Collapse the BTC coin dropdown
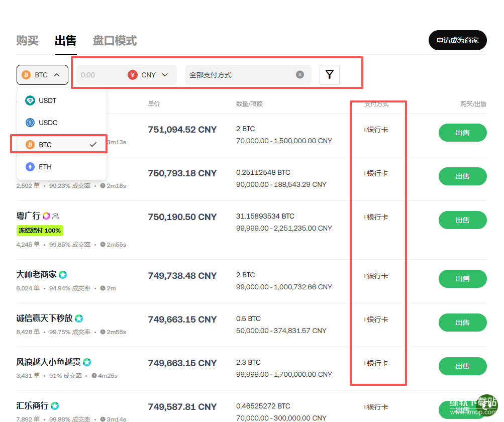 (x=42, y=75)
